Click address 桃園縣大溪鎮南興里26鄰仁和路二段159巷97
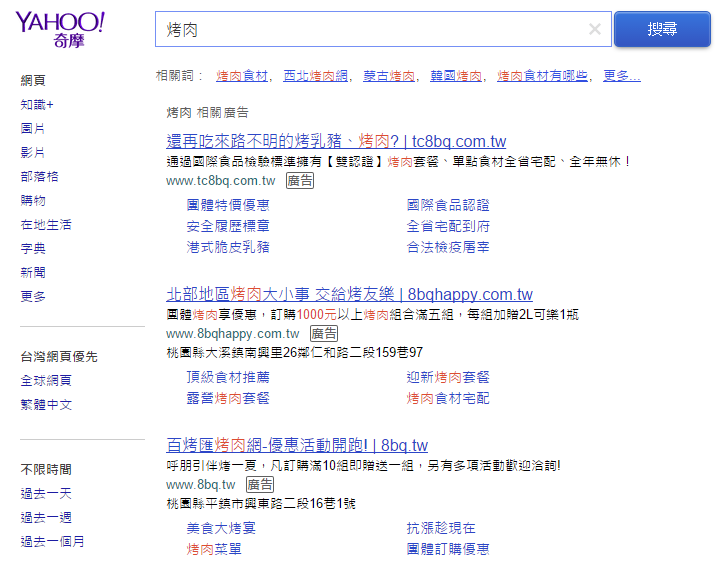 click(x=294, y=353)
